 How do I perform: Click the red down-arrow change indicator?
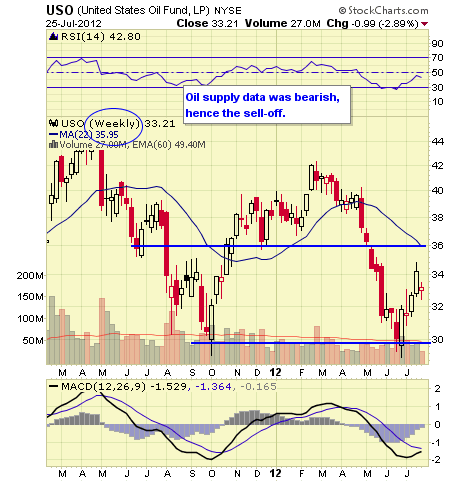(424, 24)
